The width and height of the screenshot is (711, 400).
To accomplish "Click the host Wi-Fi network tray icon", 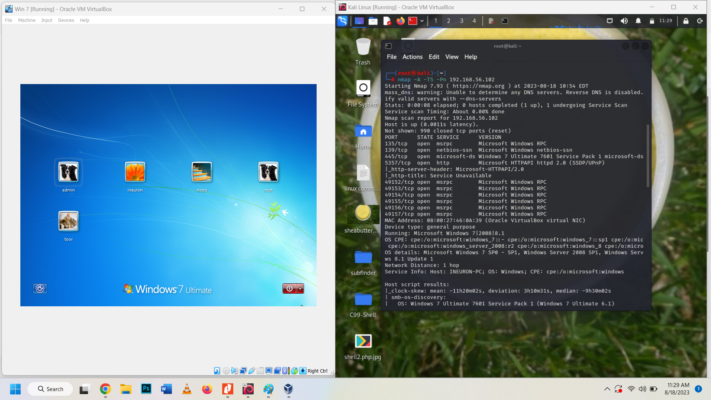I will click(631, 389).
